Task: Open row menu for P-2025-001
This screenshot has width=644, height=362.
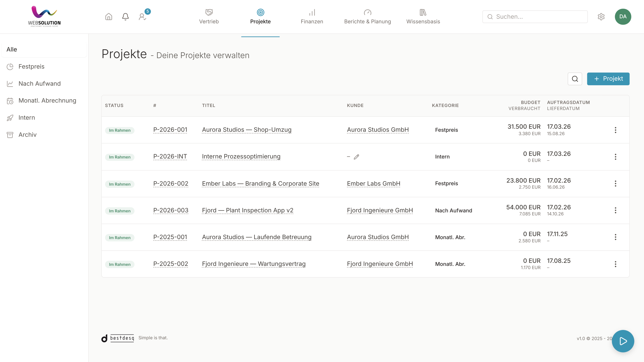Action: (x=615, y=237)
